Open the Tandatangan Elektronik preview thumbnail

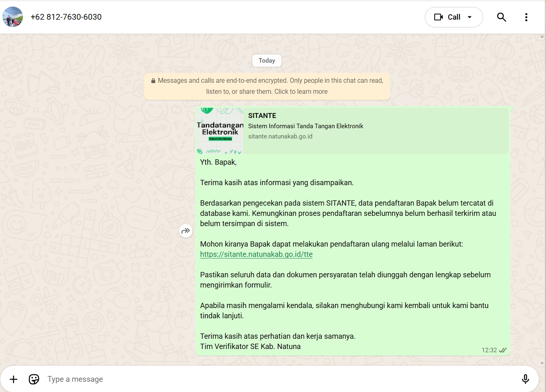click(220, 131)
